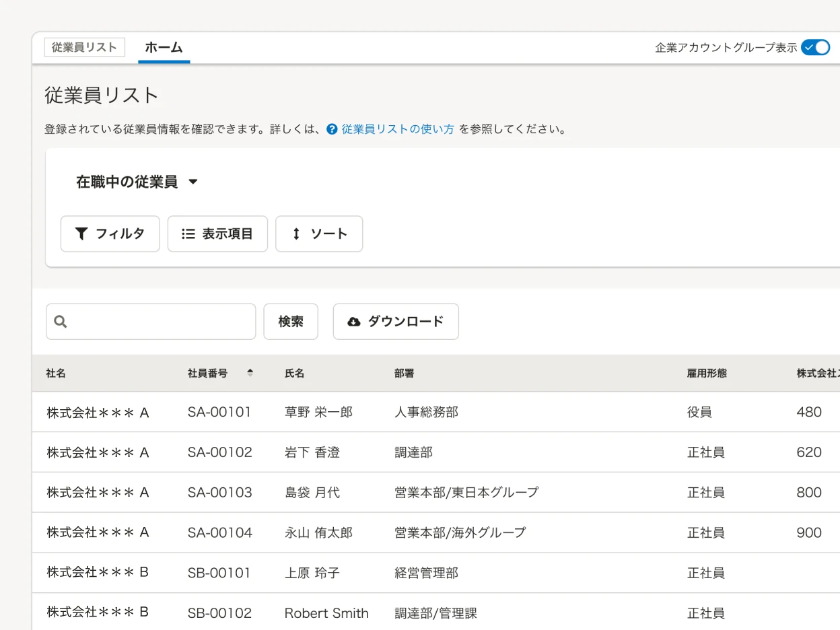
Task: Click the name 永山 侑太郎
Action: [x=318, y=533]
